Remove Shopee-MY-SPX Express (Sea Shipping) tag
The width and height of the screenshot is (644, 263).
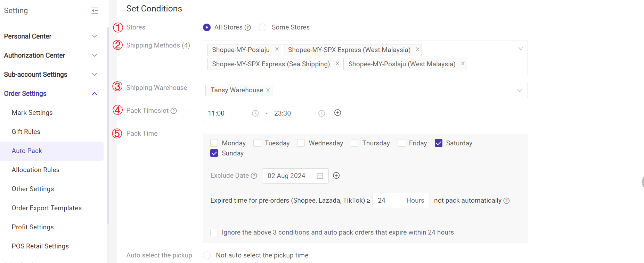click(337, 63)
